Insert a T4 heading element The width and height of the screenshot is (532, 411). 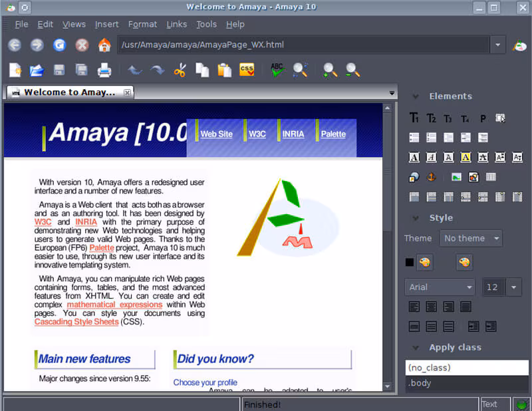click(465, 119)
